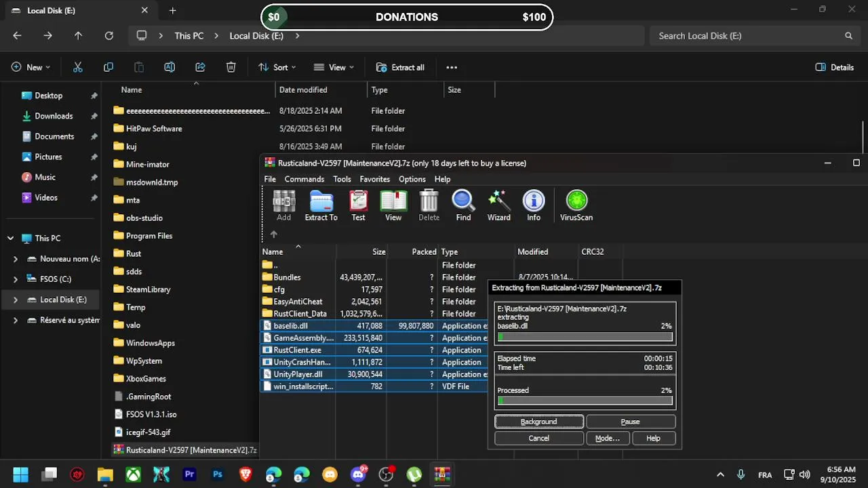Click the Explorer Delete trash icon
The width and height of the screenshot is (868, 488).
point(231,67)
